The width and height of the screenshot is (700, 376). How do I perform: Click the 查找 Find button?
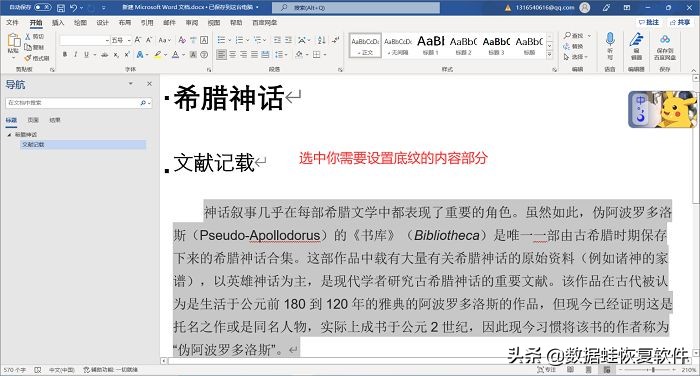[x=574, y=36]
